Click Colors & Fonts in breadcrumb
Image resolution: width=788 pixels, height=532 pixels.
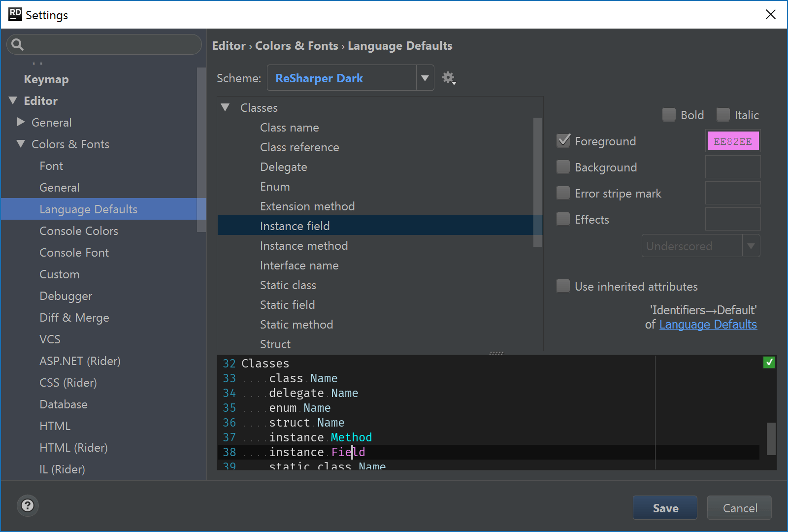tap(296, 46)
